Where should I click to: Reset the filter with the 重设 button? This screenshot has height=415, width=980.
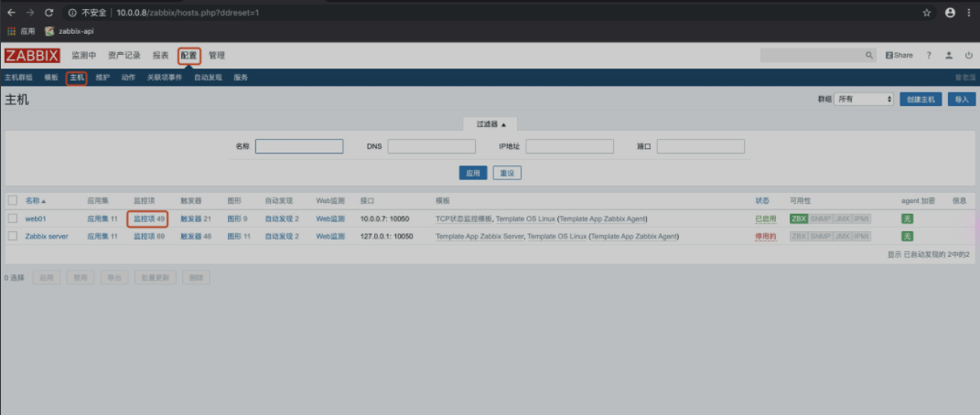[507, 173]
